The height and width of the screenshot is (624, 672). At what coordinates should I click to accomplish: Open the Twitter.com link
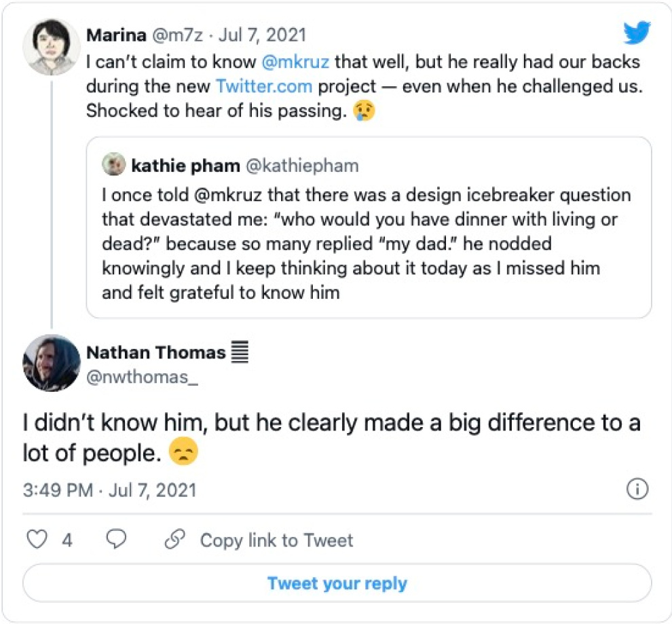coord(264,86)
